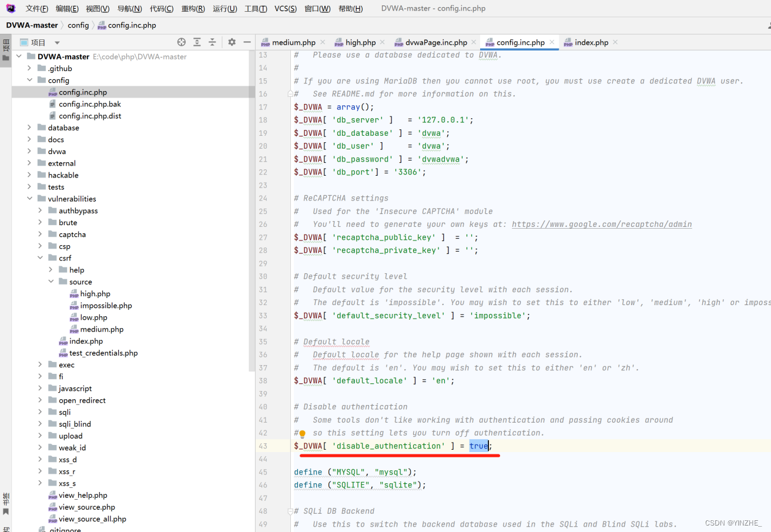Fold the comment block at line 16

tap(290, 94)
